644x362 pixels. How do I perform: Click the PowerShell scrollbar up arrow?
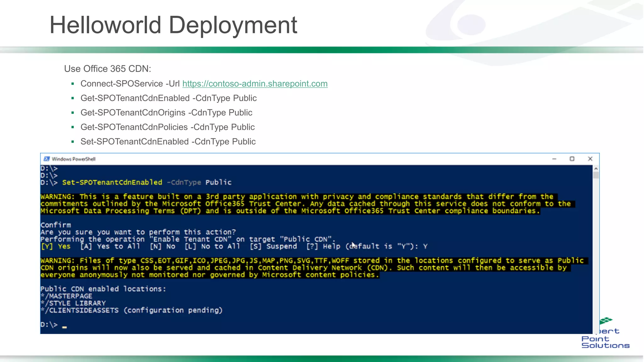[596, 169]
